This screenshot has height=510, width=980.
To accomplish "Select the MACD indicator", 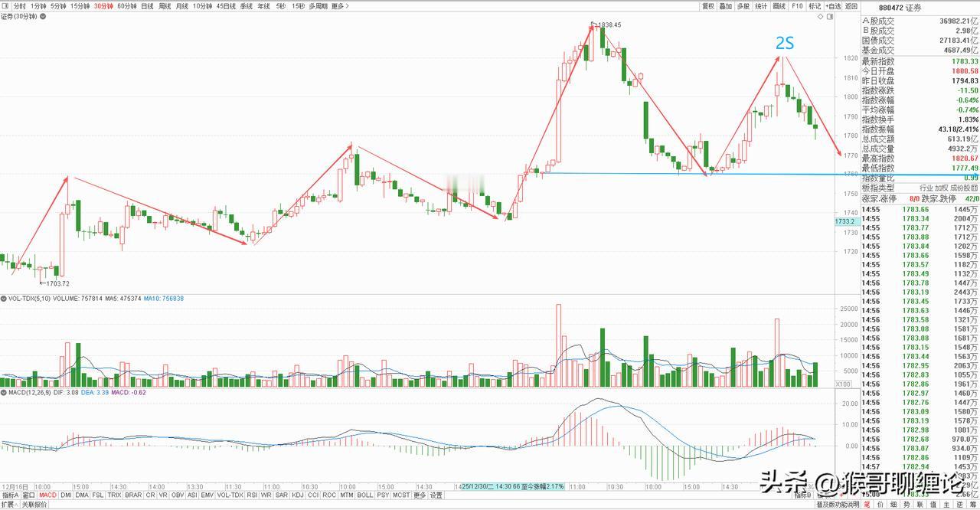I will (47, 495).
